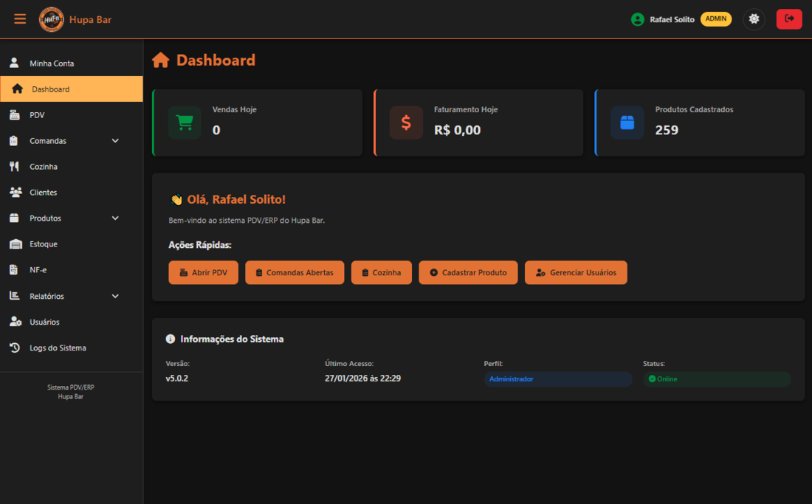This screenshot has height=504, width=812.
Task: Open Usuários in the sidebar
Action: tap(72, 322)
